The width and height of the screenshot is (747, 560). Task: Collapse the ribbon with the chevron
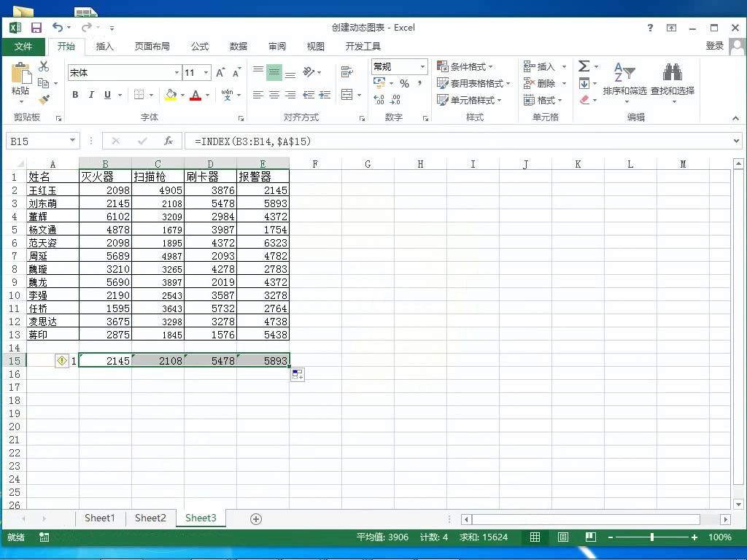[x=735, y=117]
